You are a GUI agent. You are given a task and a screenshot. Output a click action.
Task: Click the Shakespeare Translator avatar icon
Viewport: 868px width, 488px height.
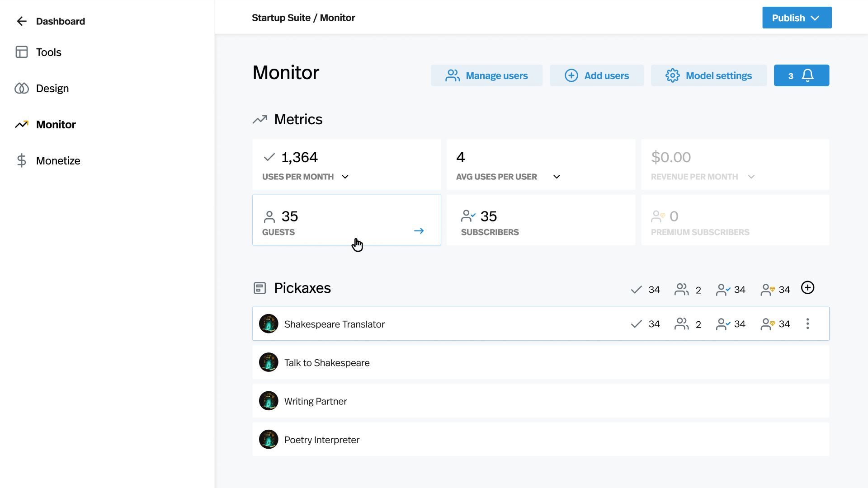(x=269, y=324)
